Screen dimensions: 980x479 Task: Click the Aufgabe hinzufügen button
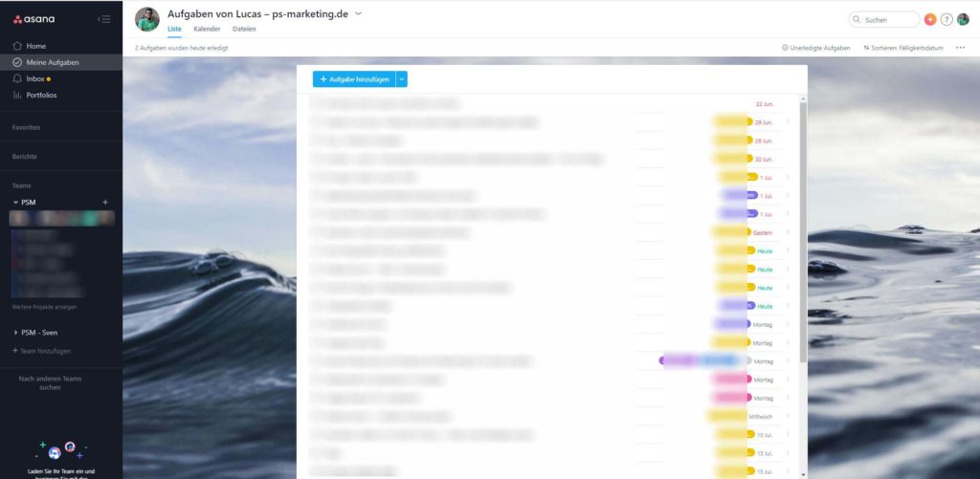tap(354, 79)
